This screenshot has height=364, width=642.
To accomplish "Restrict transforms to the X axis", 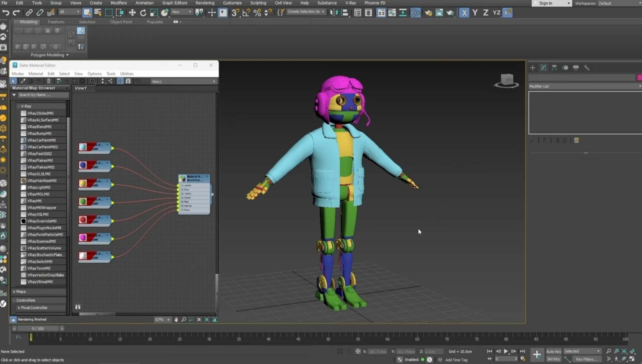I will click(x=464, y=13).
